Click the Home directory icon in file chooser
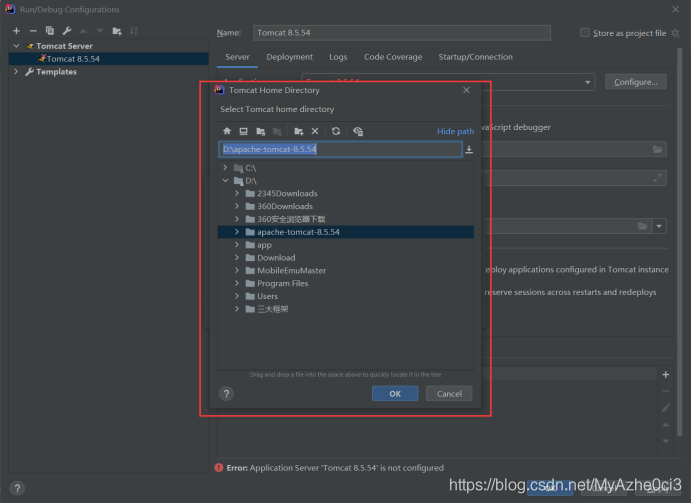Viewport: 692px width, 504px height. [x=227, y=131]
